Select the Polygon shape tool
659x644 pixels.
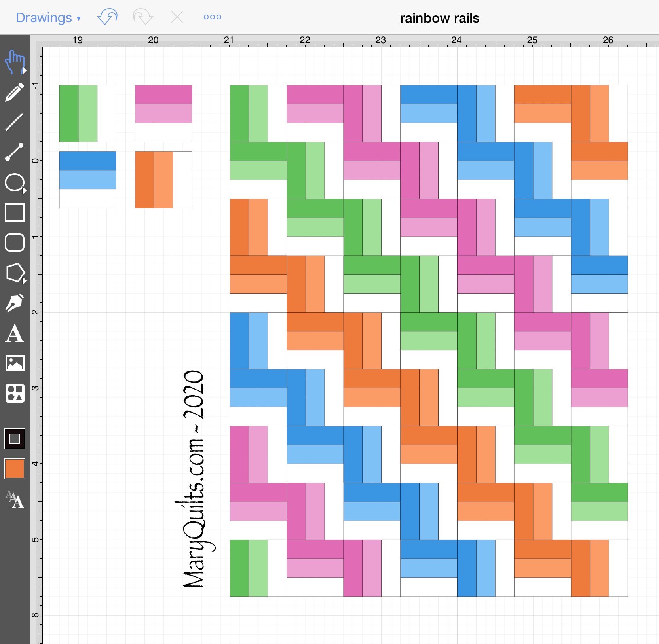15,273
